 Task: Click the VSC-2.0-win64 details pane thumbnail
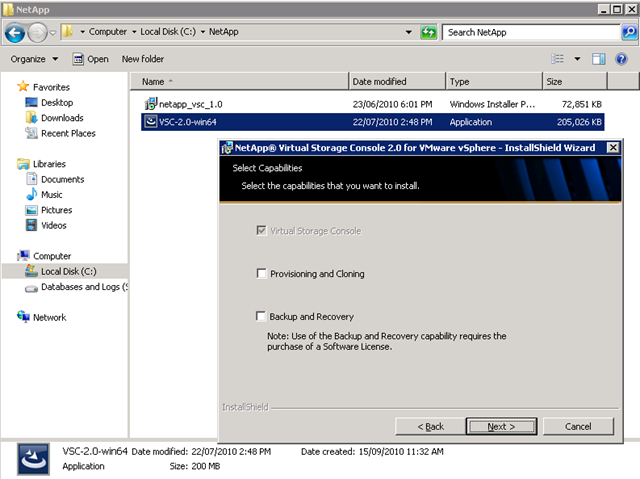point(33,459)
